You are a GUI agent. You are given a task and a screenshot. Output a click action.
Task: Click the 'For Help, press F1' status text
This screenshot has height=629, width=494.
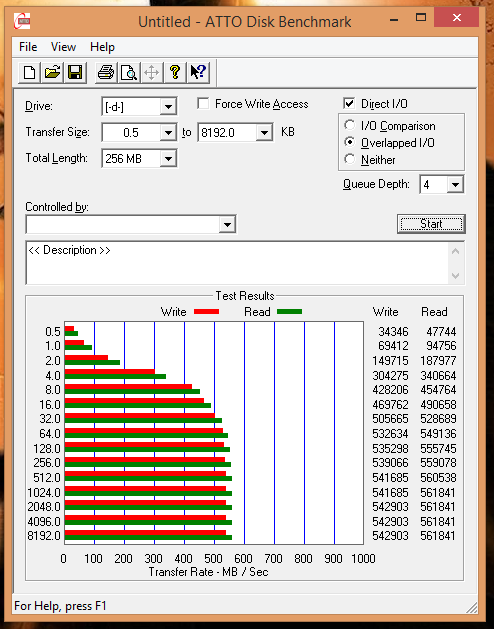[60, 606]
